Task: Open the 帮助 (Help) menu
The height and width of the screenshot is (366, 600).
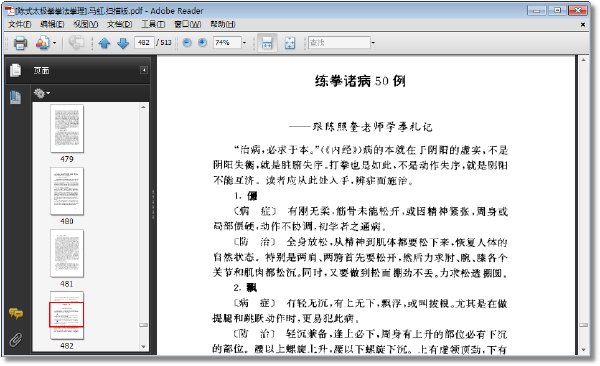Action: (223, 24)
